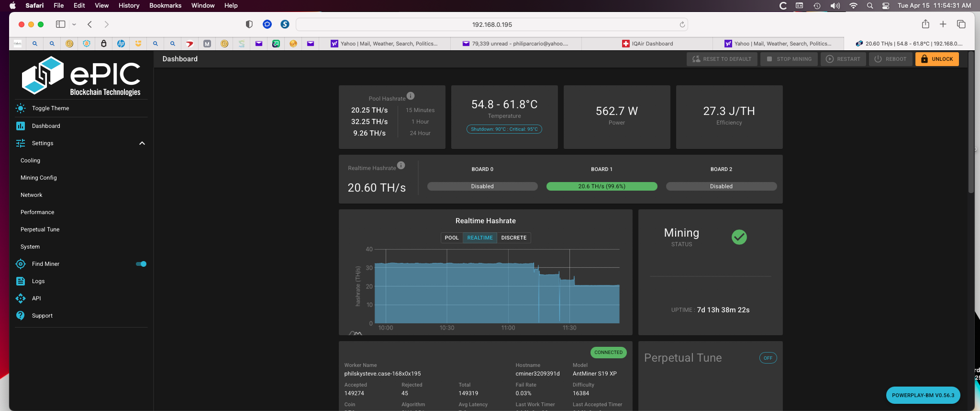Show Safari tab overview icon
This screenshot has height=411, width=980.
point(961,24)
